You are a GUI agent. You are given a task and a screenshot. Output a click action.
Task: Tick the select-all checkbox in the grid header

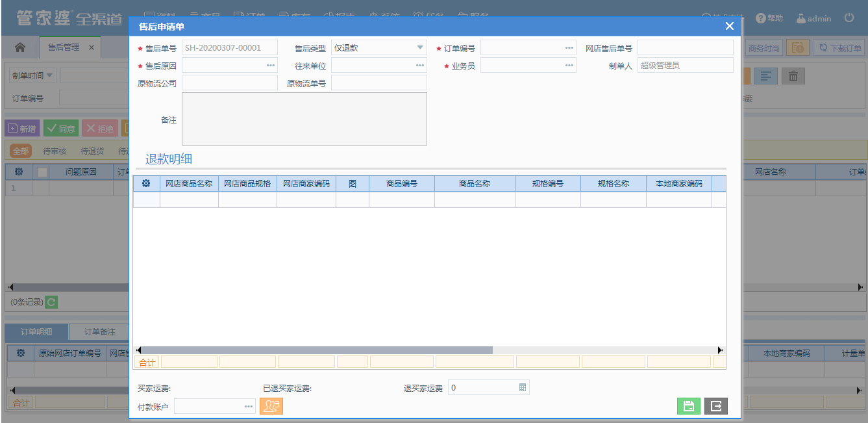tap(42, 172)
